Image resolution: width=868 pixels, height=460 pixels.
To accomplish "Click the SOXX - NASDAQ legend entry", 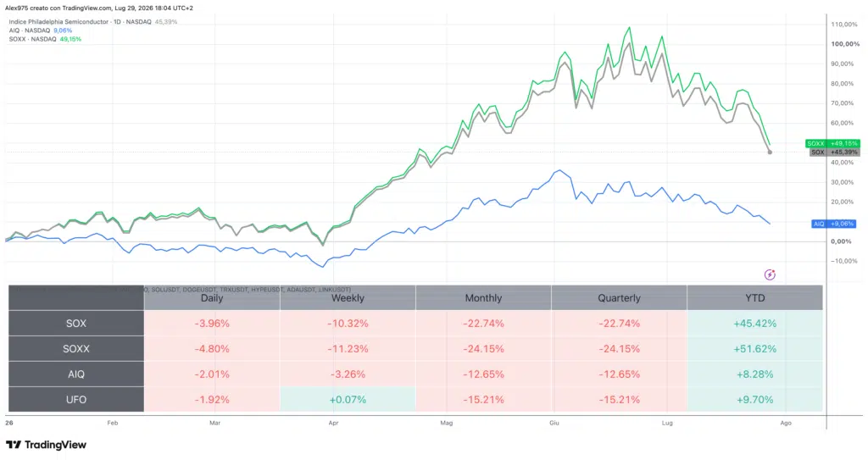I will click(45, 39).
